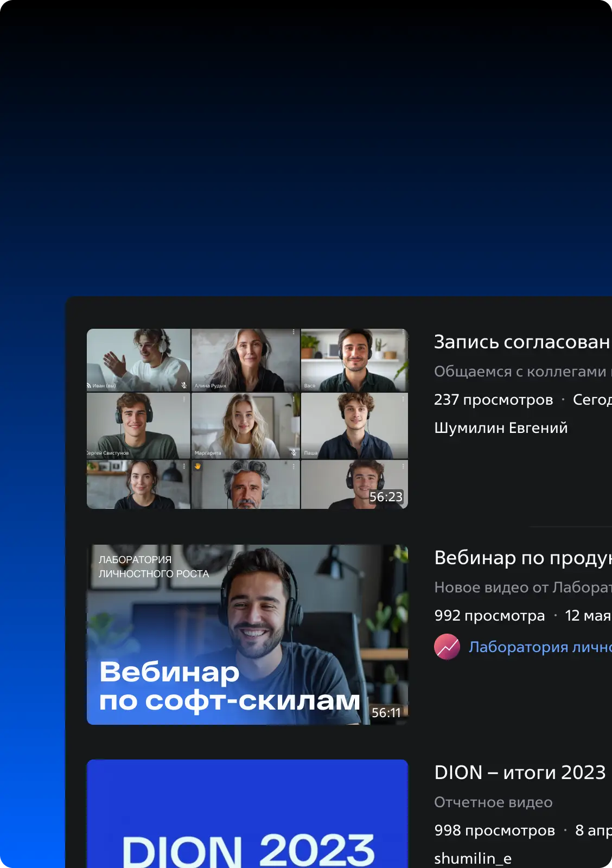612x868 pixels.
Task: Visit the Лаборатория личн… channel link
Action: coord(540,647)
